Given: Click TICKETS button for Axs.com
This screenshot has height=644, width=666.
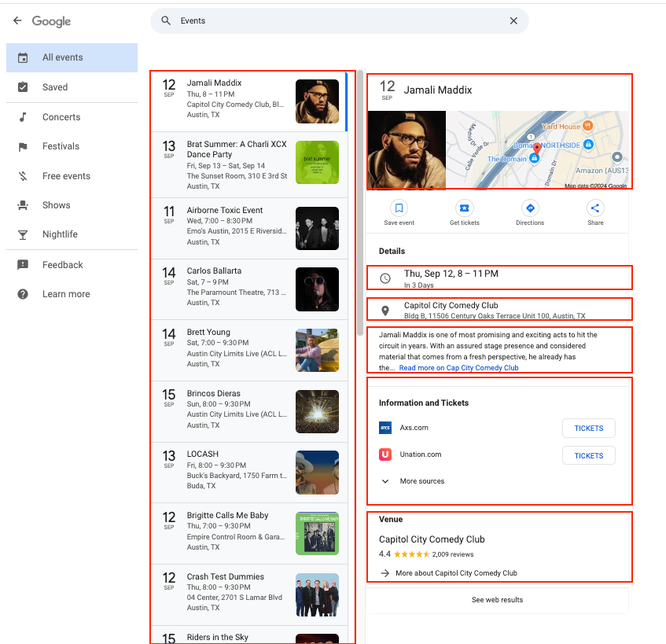Looking at the screenshot, I should pos(589,429).
